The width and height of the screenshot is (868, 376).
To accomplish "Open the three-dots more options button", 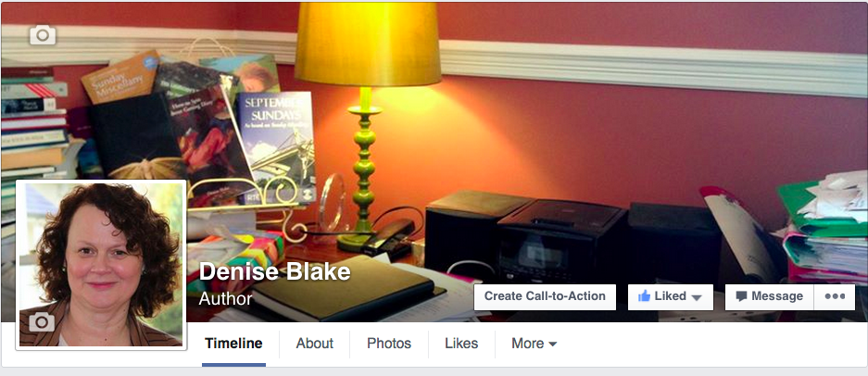I will pyautogui.click(x=835, y=296).
